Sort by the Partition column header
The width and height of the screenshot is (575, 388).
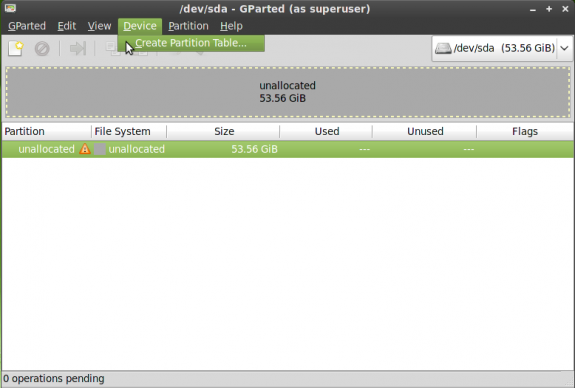point(47,131)
